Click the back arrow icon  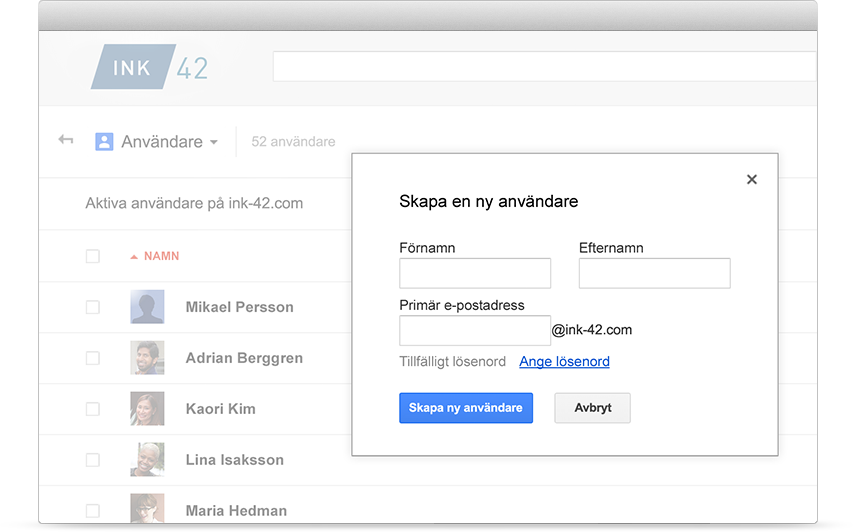click(66, 140)
